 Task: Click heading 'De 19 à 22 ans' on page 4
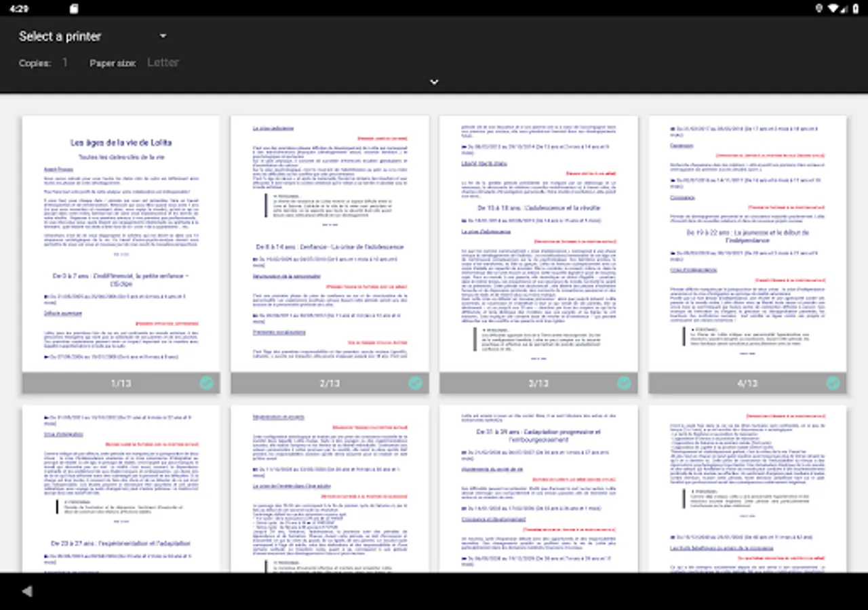747,236
